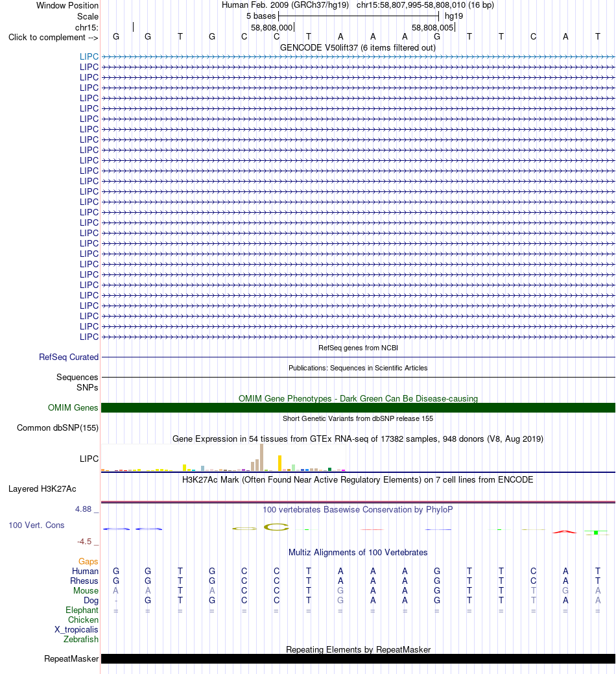Screen dimensions: 616x674
Task: Click the Elephant alignment row label
Action: [x=82, y=610]
